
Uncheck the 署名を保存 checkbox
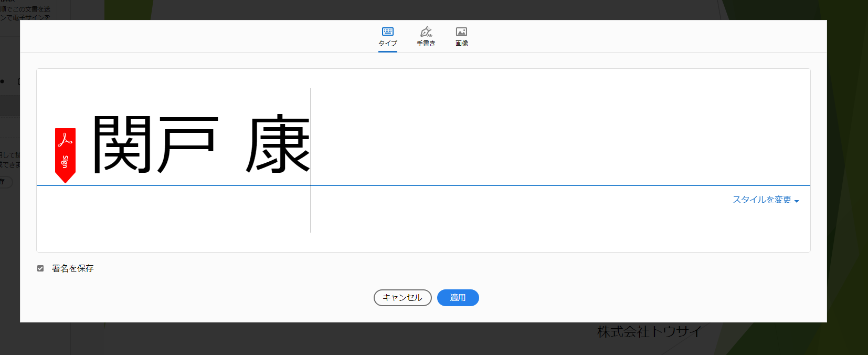[x=40, y=268]
